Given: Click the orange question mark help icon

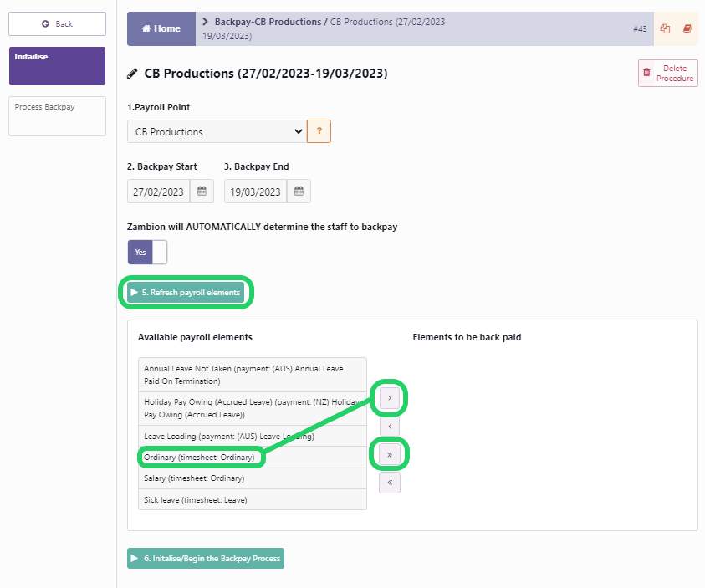Looking at the screenshot, I should (319, 131).
